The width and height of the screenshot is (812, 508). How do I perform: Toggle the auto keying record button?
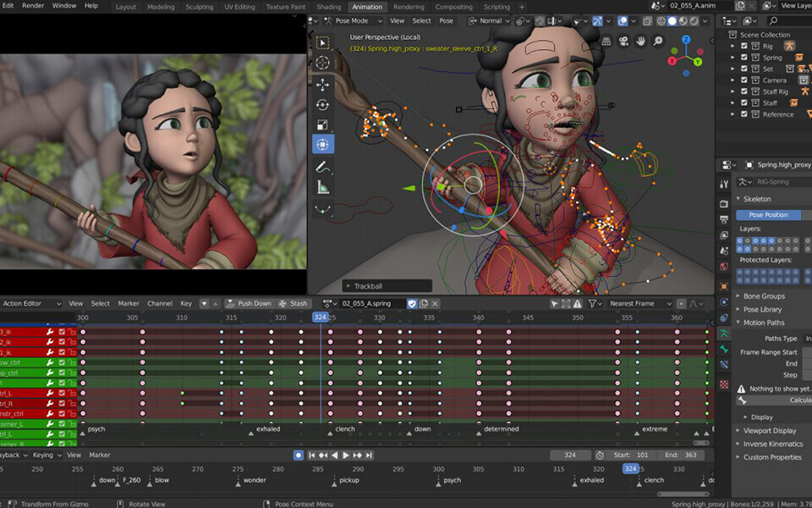coord(299,456)
